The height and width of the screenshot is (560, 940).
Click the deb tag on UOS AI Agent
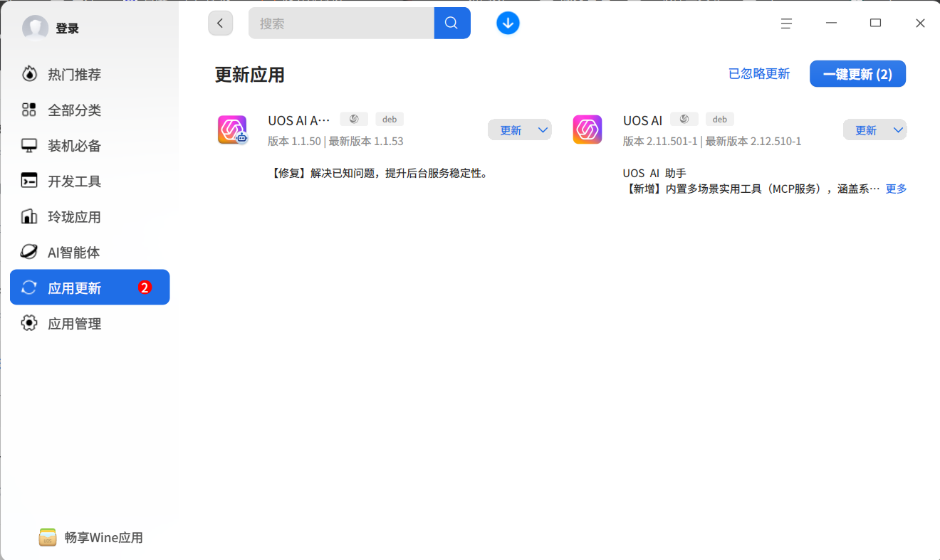(x=390, y=119)
